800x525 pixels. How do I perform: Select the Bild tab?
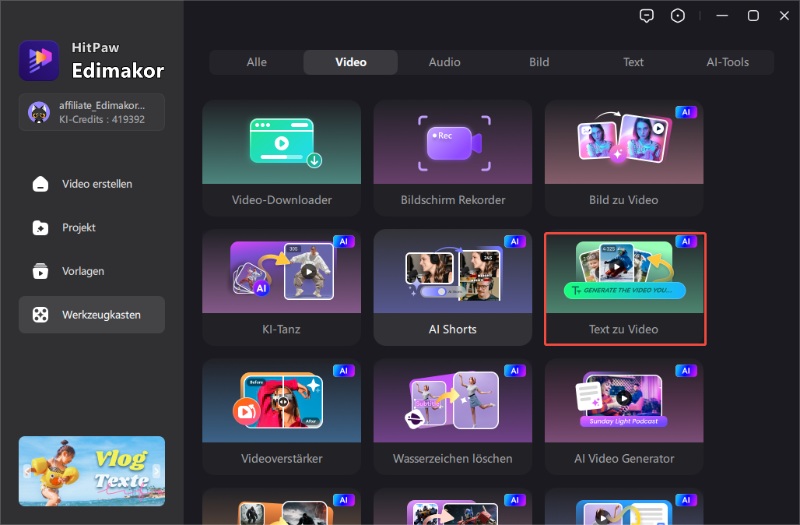click(x=539, y=62)
